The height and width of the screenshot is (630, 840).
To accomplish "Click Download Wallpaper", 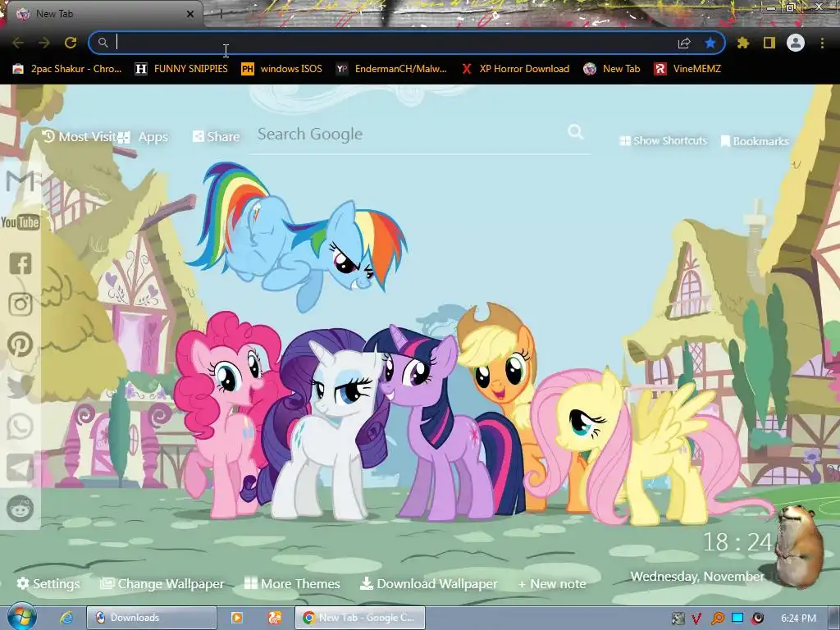I will [428, 584].
